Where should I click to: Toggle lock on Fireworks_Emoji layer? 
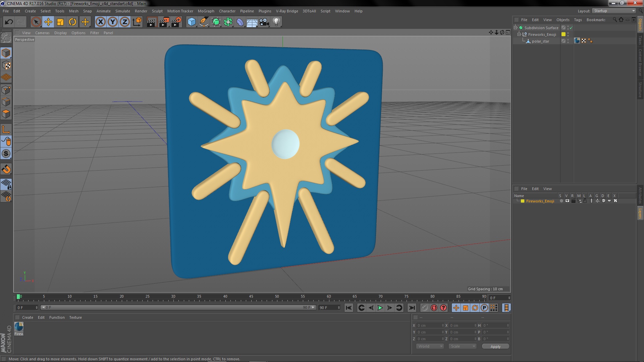coord(585,201)
